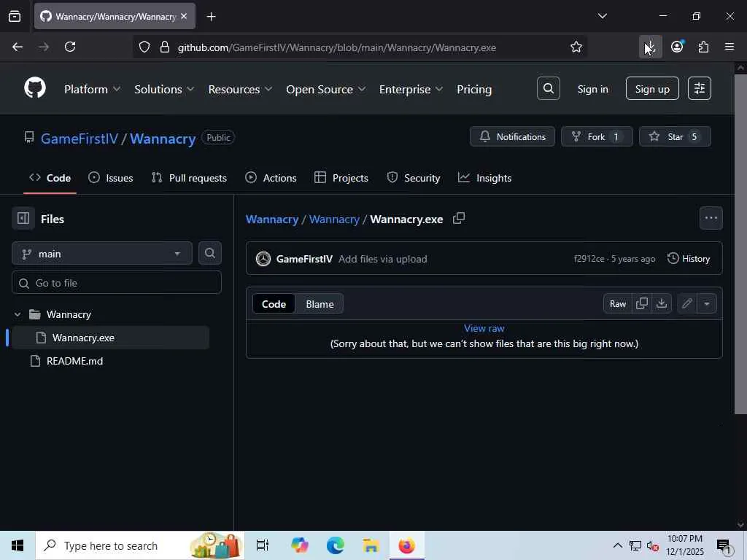Open Firefox application hamburger menu
This screenshot has height=560, width=747.
pos(729,47)
